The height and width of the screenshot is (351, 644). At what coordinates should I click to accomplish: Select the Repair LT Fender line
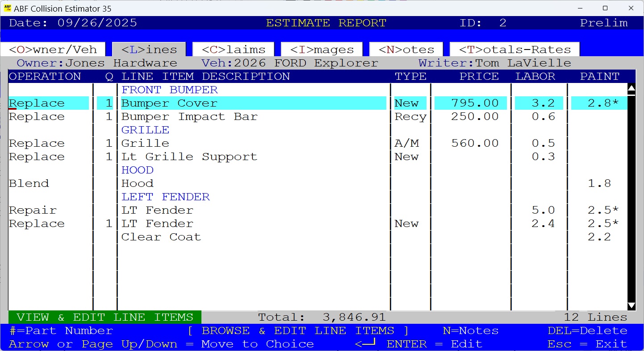pos(156,210)
